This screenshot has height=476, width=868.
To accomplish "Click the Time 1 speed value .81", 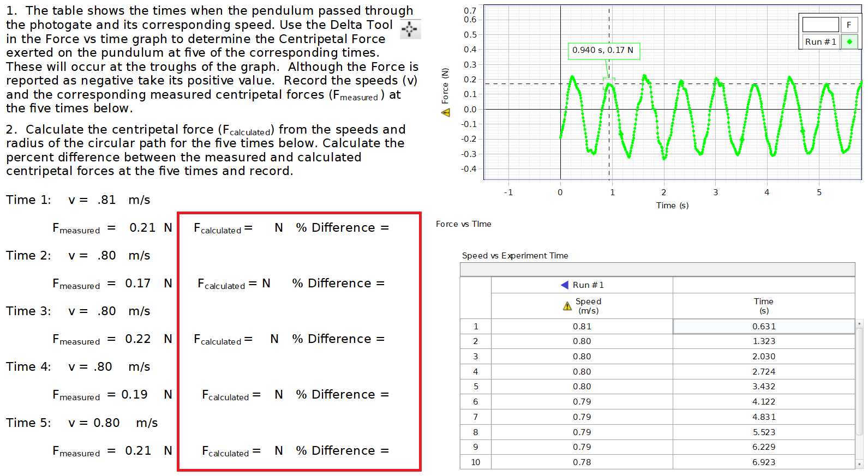I will 107,200.
